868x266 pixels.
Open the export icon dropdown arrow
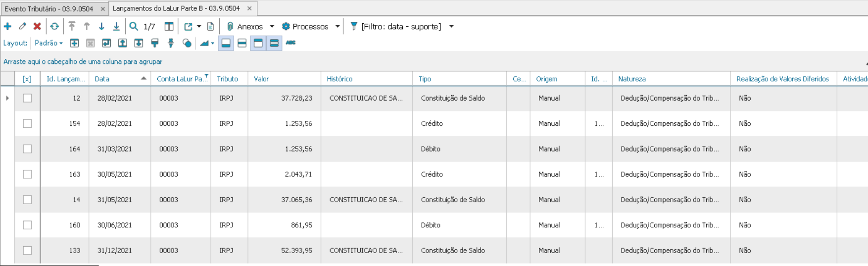tap(199, 26)
